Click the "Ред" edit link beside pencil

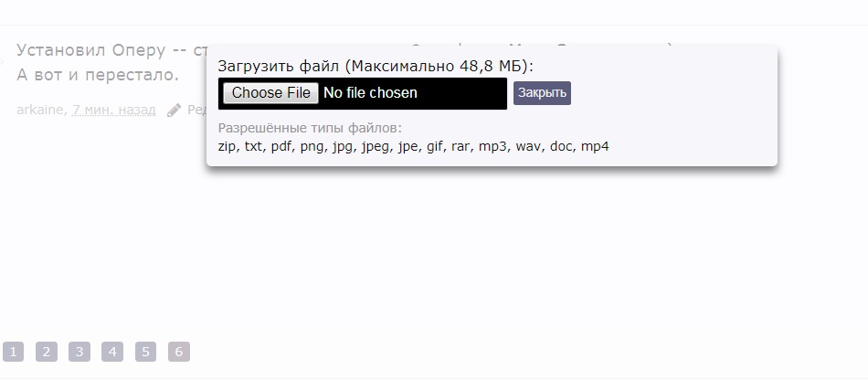pos(196,110)
